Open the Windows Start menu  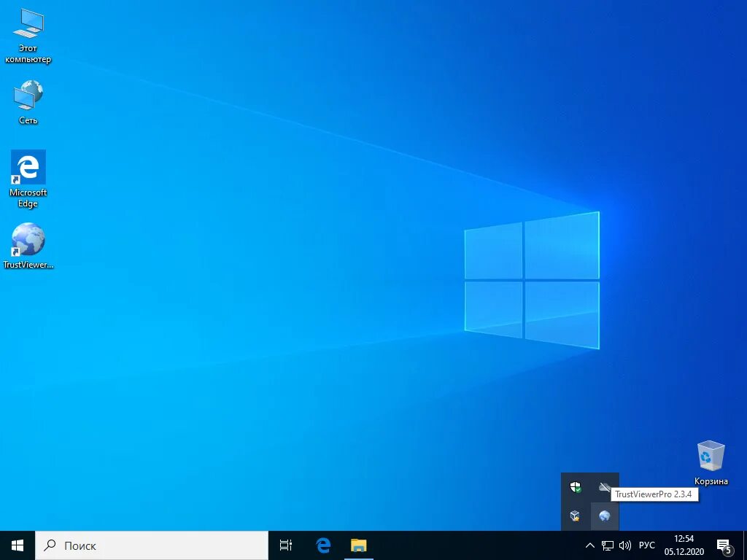(18, 545)
